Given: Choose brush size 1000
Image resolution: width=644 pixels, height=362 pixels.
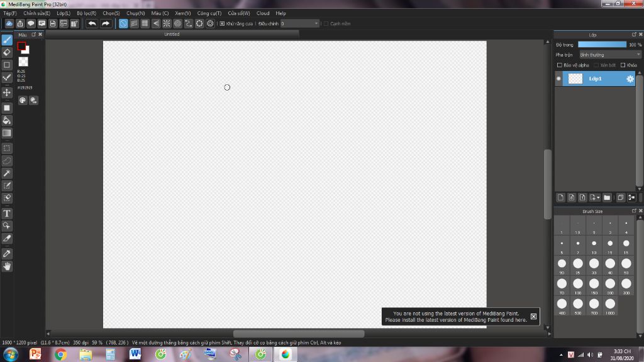Looking at the screenshot, I should click(610, 306).
